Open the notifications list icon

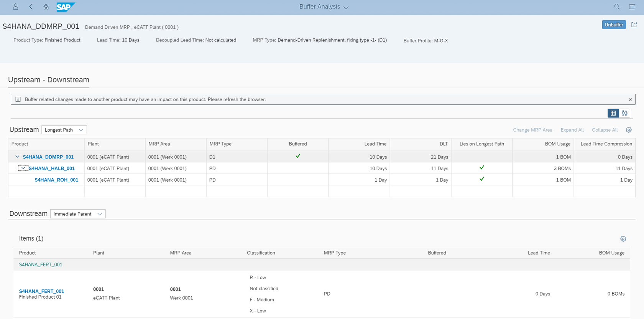pyautogui.click(x=632, y=7)
